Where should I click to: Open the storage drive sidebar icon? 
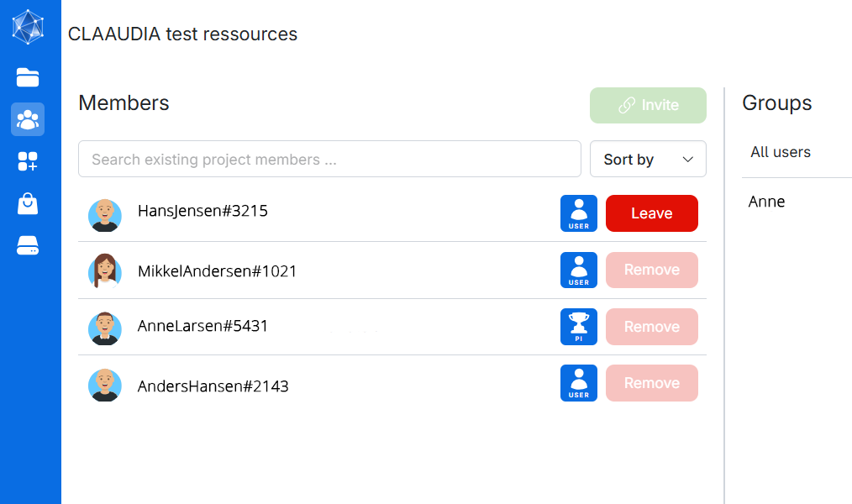click(x=28, y=246)
